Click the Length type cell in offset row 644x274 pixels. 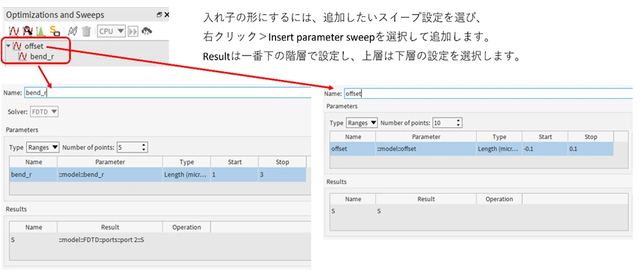point(499,148)
